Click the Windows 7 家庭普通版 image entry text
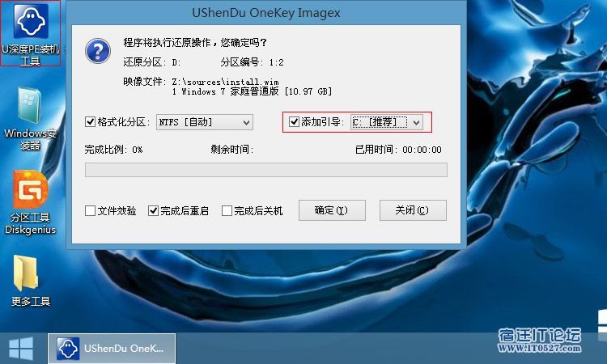The height and width of the screenshot is (364, 607). (x=252, y=91)
